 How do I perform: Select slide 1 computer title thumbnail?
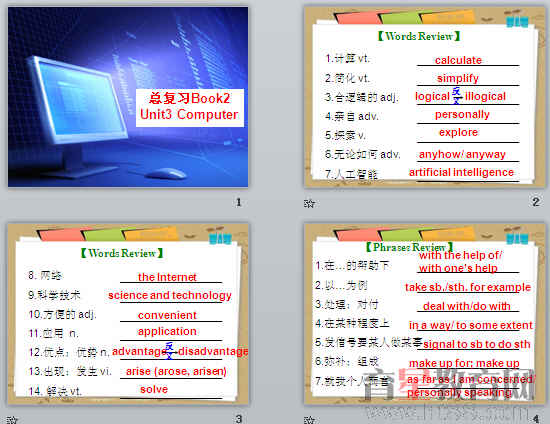[128, 97]
